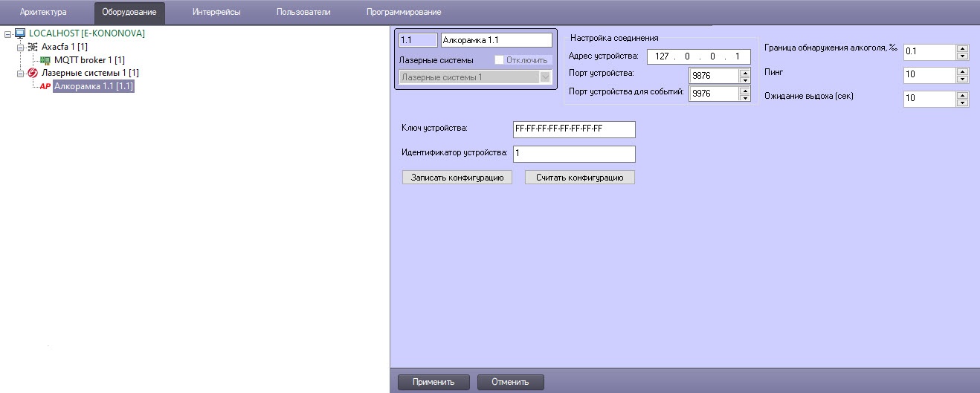Click the MQTT broker 1 icon
The height and width of the screenshot is (393, 980).
point(45,60)
